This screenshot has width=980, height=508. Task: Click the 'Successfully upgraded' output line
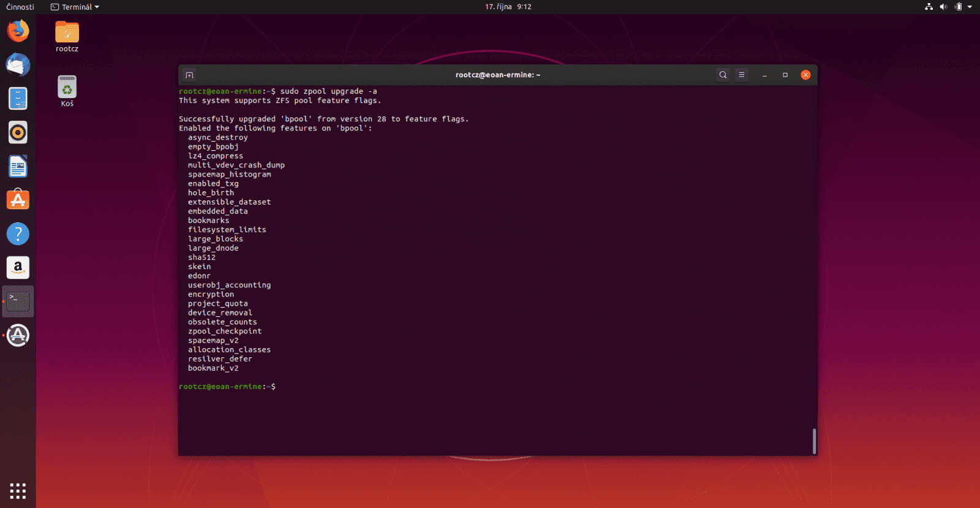point(324,119)
